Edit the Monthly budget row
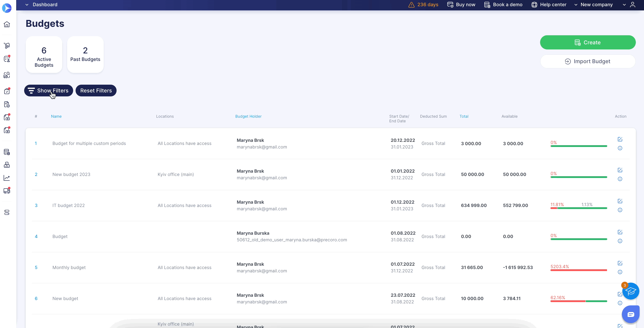The width and height of the screenshot is (644, 328). (620, 263)
